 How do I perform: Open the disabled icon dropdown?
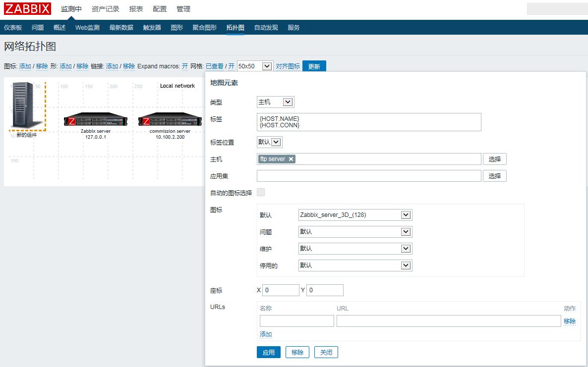click(x=355, y=265)
